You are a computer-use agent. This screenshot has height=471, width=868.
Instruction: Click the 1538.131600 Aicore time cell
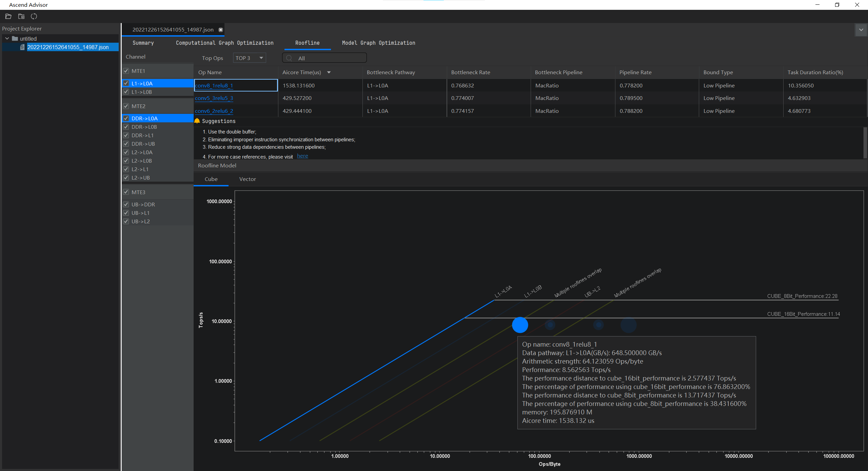tap(320, 85)
